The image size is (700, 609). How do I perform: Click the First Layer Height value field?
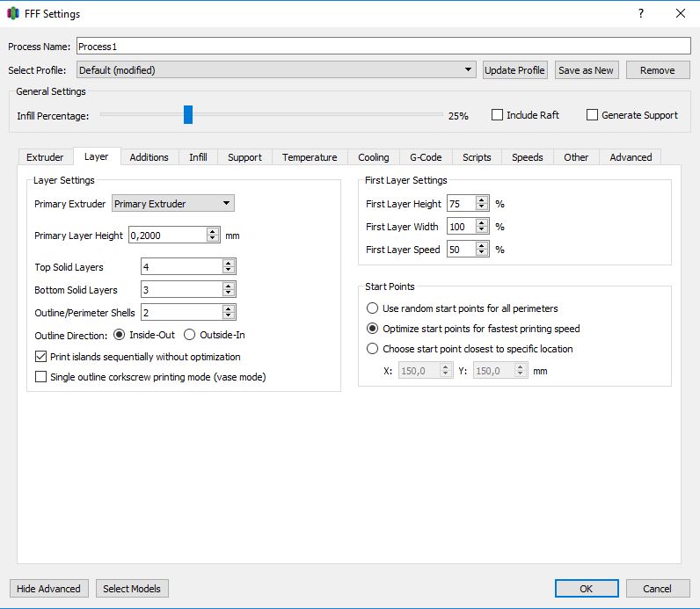pyautogui.click(x=461, y=204)
